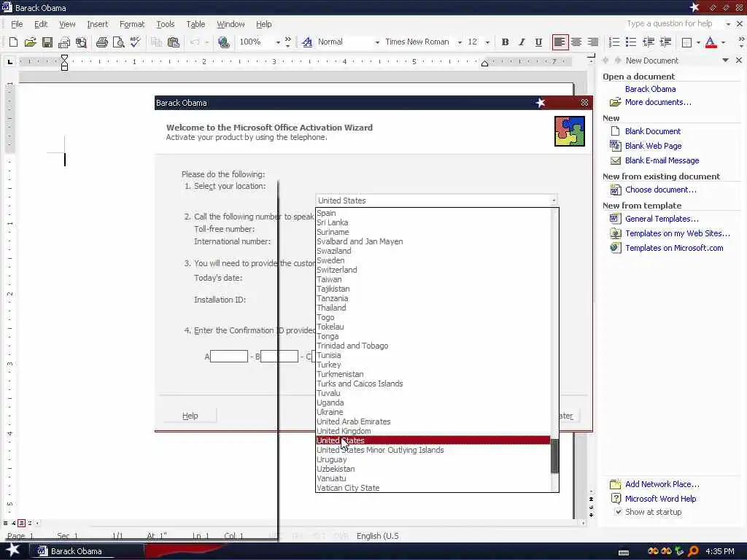Open the Normal style dropdown

coord(377,42)
